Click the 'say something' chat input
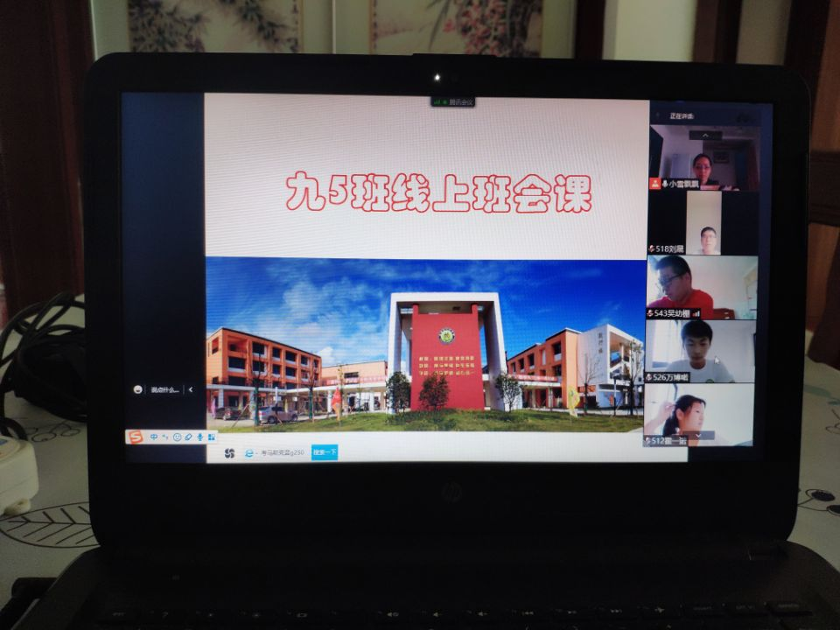 164,390
